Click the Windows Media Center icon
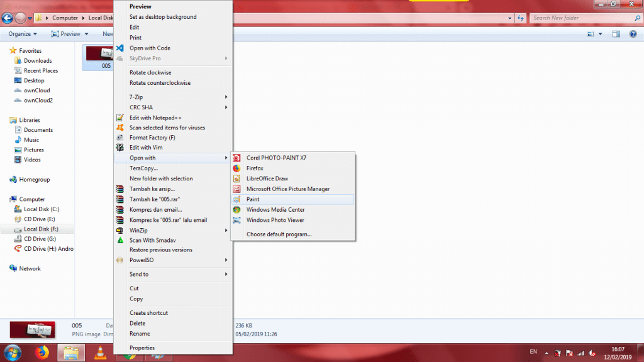The width and height of the screenshot is (644, 362). click(236, 210)
